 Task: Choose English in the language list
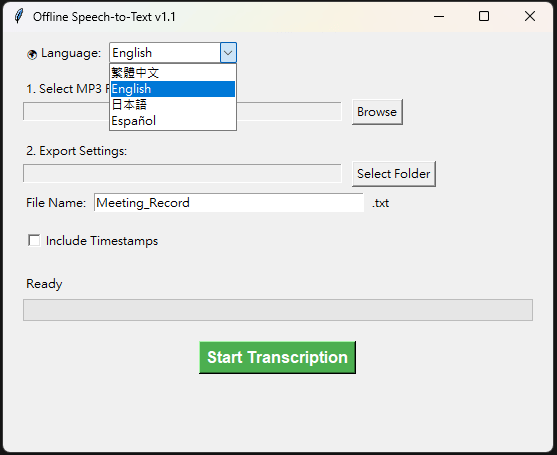click(173, 89)
